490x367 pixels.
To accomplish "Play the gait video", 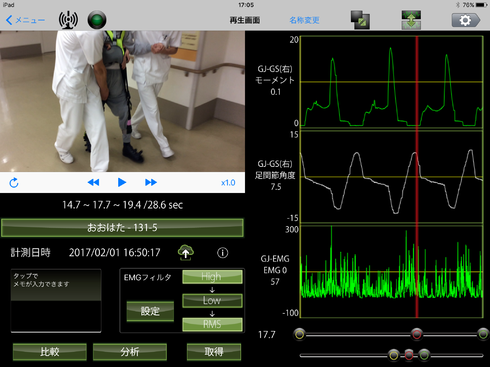I will (122, 182).
